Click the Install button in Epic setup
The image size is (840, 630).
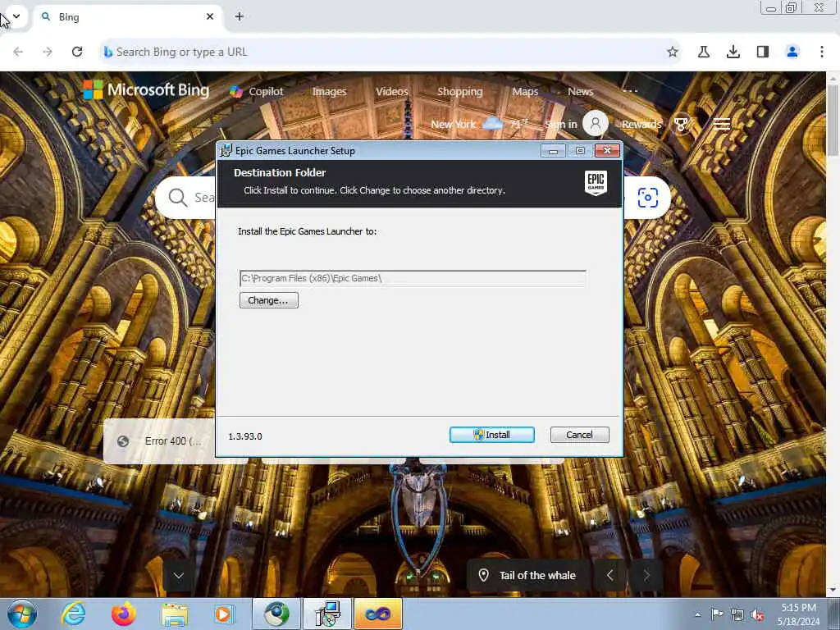tap(492, 435)
